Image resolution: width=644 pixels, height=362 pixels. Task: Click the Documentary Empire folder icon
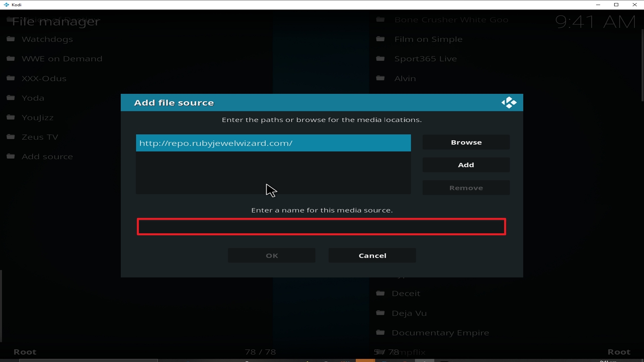pyautogui.click(x=380, y=332)
